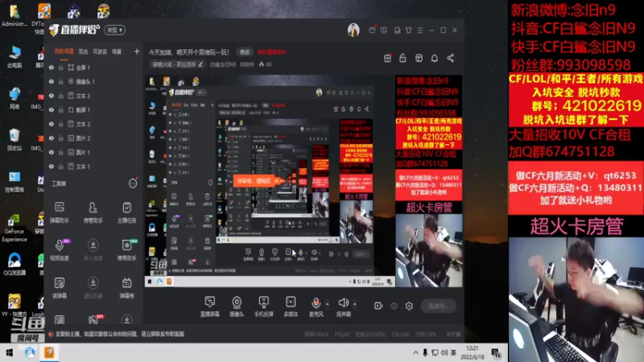Open the 读弹幕 tool
Image resolution: width=644 pixels, height=362 pixels.
(x=60, y=287)
